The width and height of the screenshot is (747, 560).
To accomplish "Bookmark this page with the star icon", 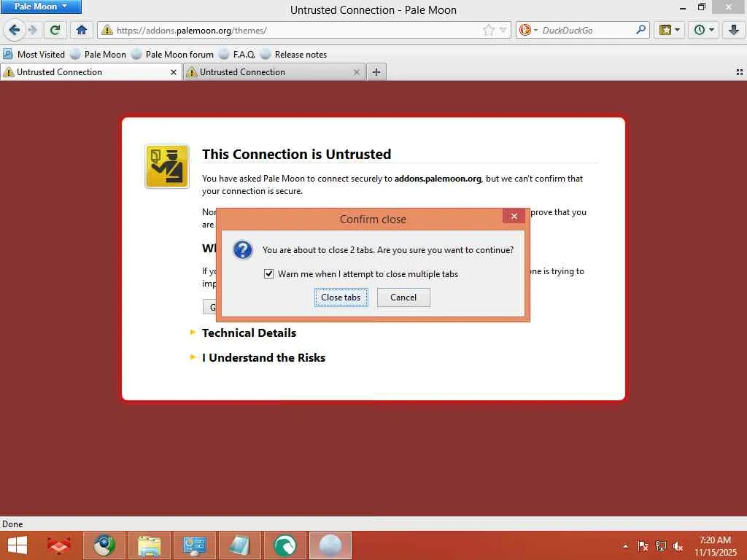I will (x=488, y=30).
